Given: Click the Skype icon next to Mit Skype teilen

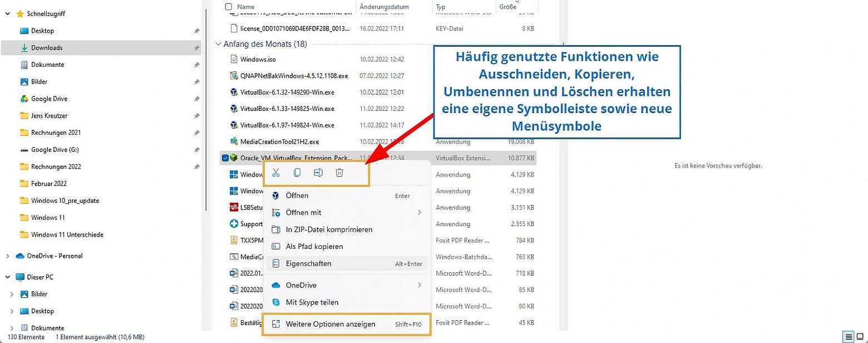Looking at the screenshot, I should pyautogui.click(x=276, y=302).
